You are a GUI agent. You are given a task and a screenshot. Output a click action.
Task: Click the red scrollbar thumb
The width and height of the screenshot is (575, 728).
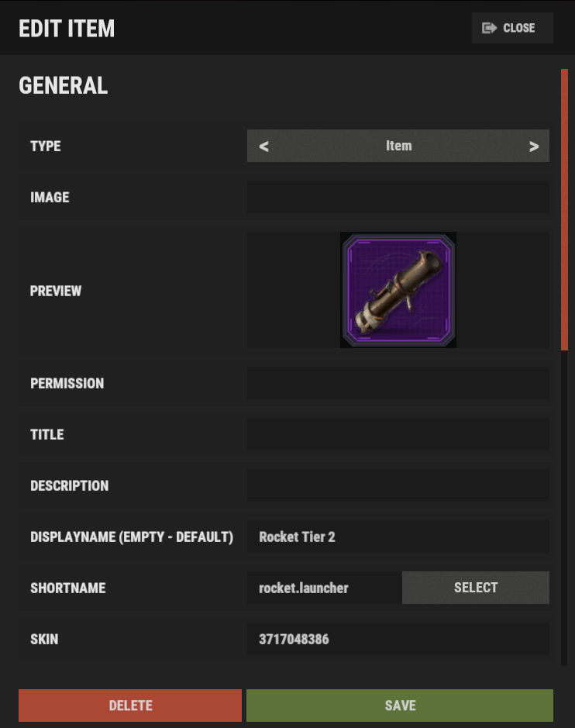coord(564,209)
